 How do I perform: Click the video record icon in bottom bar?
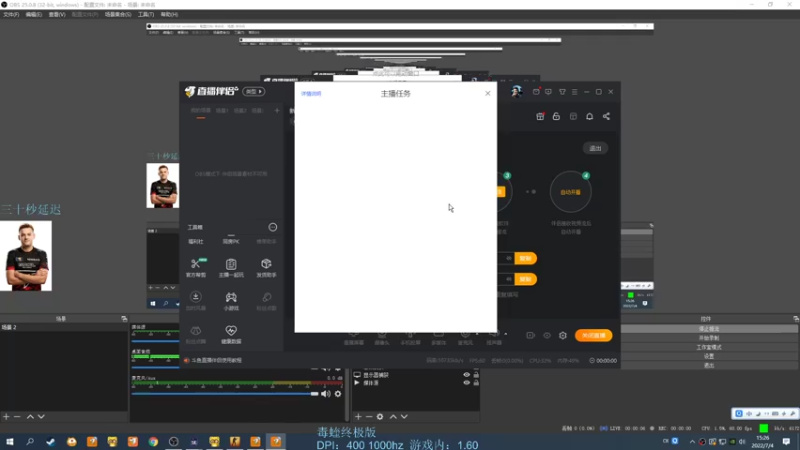pyautogui.click(x=531, y=335)
